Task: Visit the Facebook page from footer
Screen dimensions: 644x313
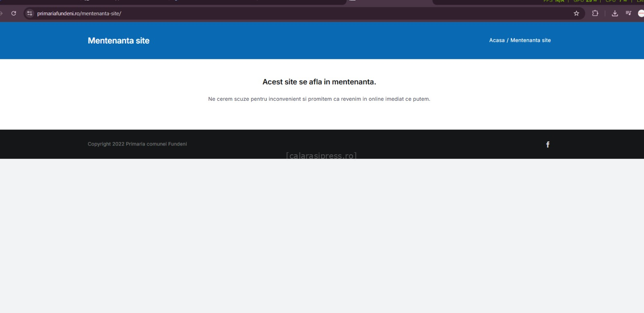Action: pyautogui.click(x=547, y=144)
